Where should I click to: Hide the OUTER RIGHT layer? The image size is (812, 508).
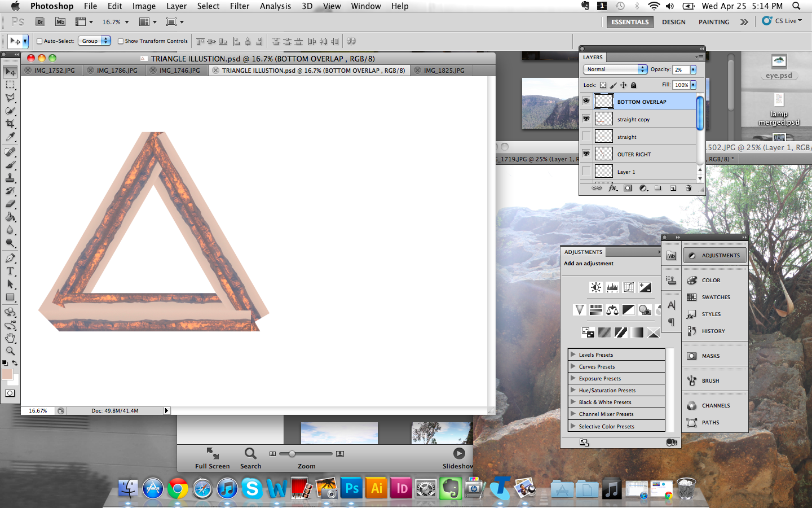coord(586,154)
